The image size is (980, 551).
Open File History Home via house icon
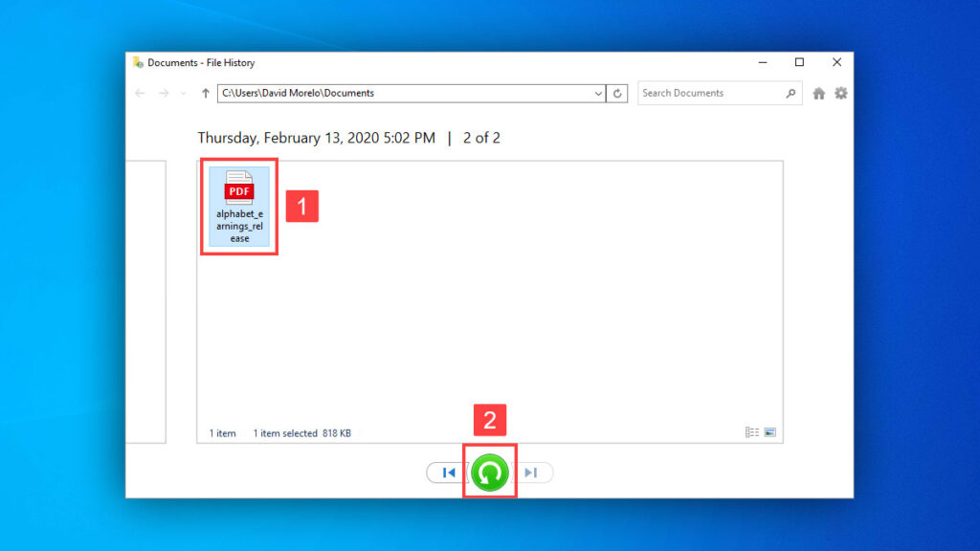point(819,94)
